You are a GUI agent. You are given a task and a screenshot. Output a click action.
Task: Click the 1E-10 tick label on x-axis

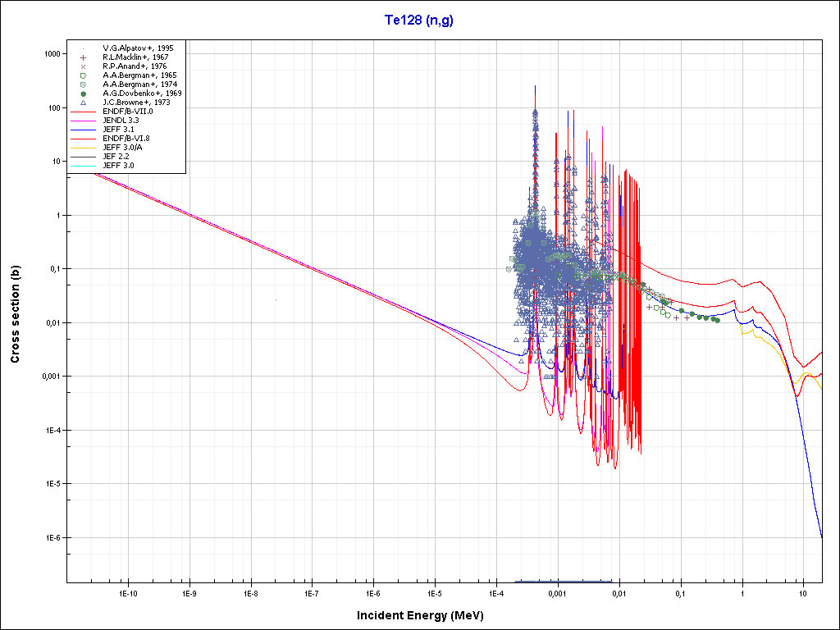[x=127, y=592]
